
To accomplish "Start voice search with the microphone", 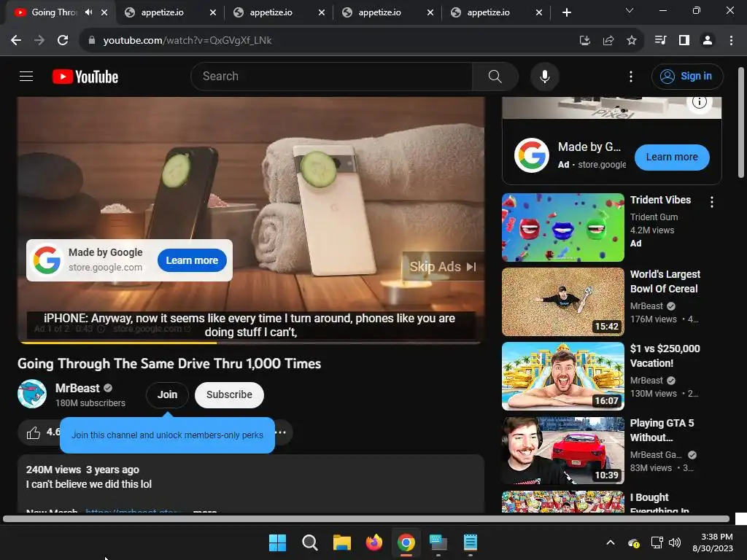I will pos(544,76).
